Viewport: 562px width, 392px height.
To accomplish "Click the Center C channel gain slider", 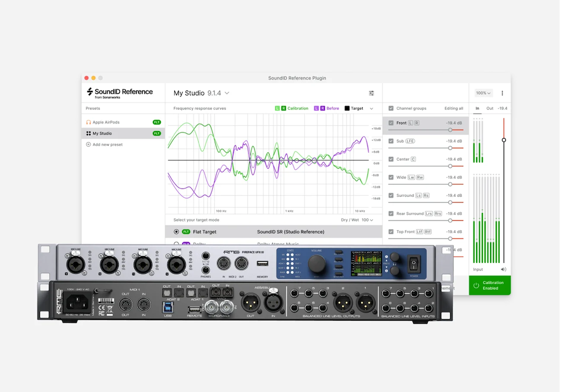I will [450, 166].
